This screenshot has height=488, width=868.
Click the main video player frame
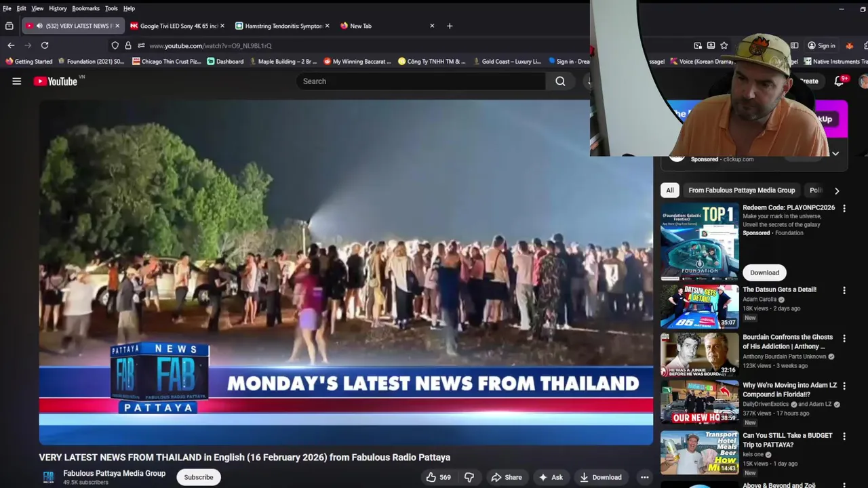point(346,272)
